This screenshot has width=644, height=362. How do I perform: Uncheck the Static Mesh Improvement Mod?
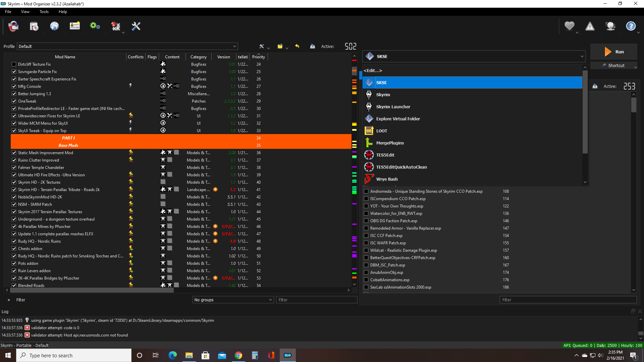14,153
